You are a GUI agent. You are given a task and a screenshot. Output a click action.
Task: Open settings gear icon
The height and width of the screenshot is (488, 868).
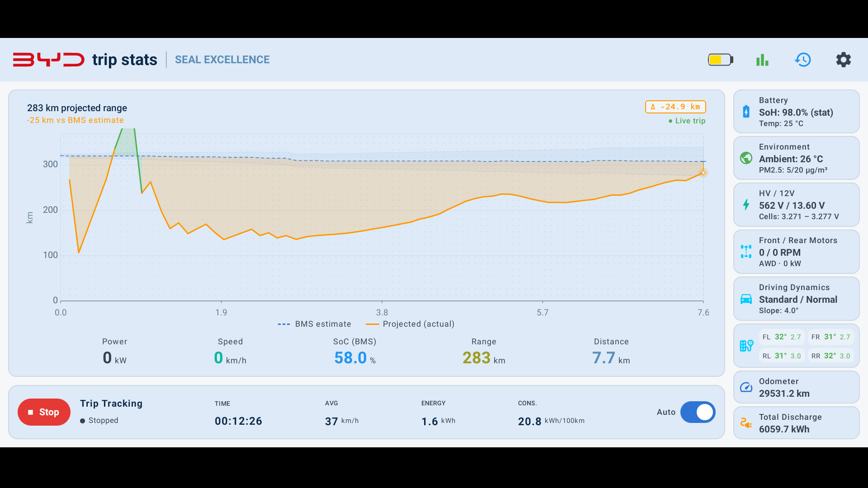point(843,60)
